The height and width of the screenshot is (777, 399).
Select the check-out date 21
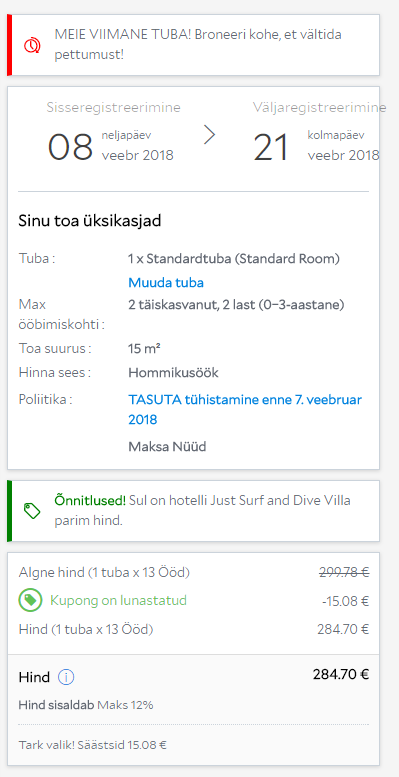coord(271,148)
